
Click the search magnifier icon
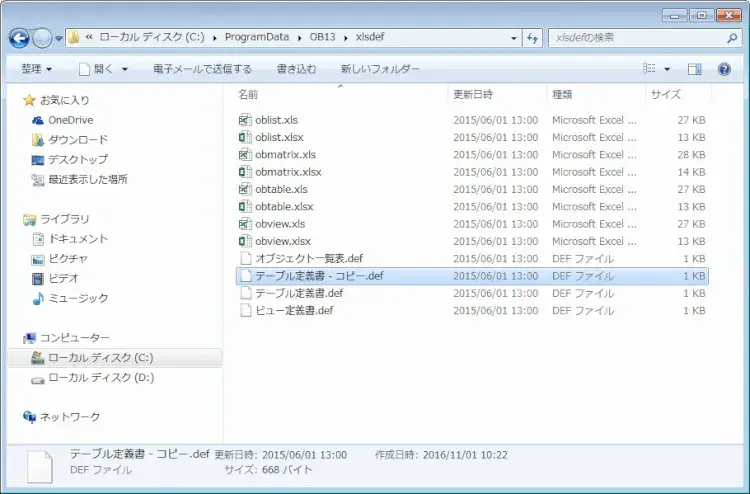tap(731, 38)
